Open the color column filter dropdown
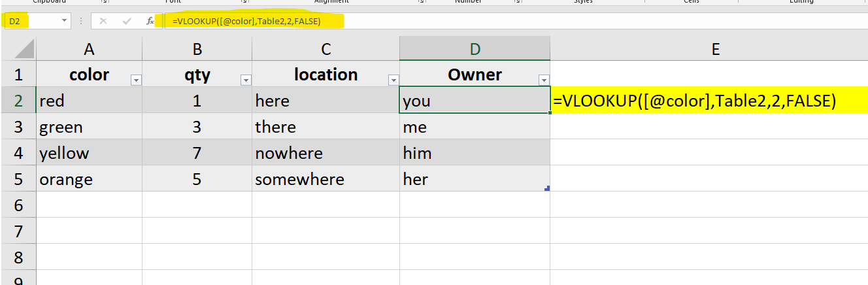This screenshot has width=868, height=285. coord(137,80)
